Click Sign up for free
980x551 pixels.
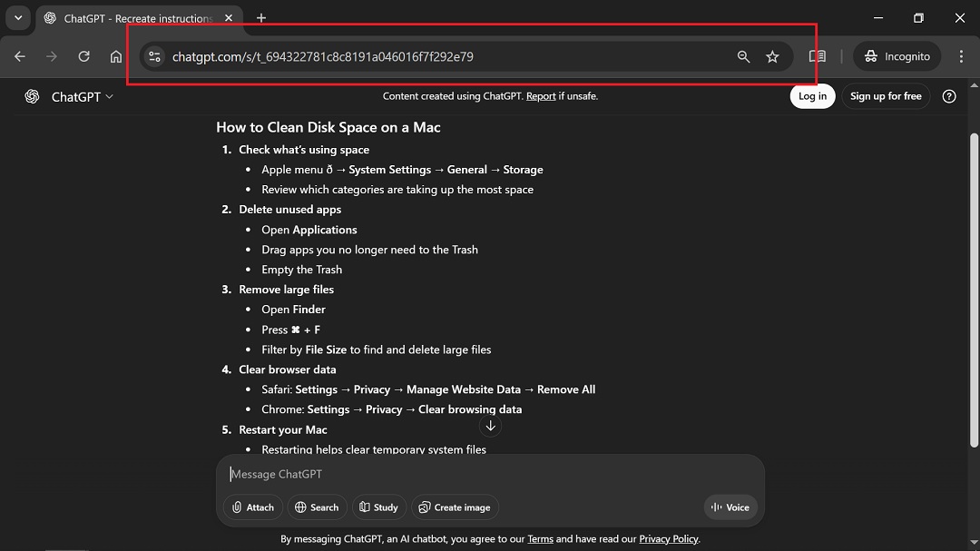point(885,95)
